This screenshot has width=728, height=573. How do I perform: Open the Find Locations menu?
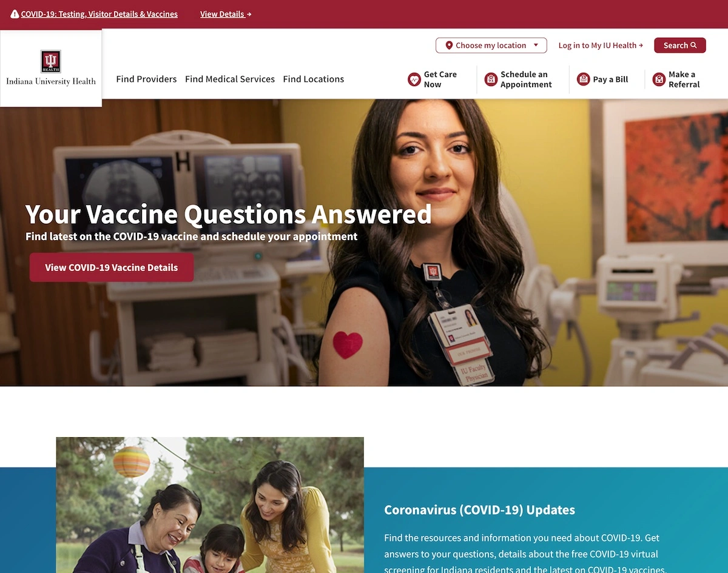[314, 79]
